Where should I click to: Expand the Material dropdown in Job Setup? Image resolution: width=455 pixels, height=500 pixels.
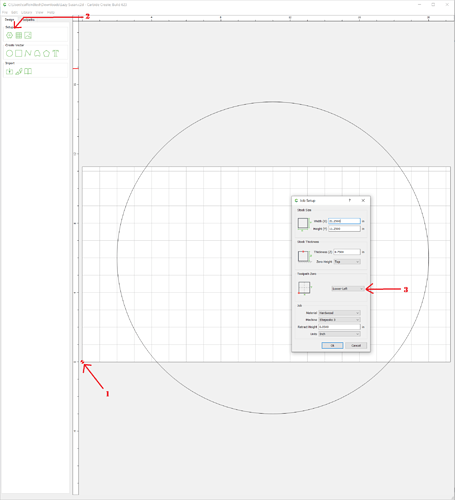click(339, 313)
